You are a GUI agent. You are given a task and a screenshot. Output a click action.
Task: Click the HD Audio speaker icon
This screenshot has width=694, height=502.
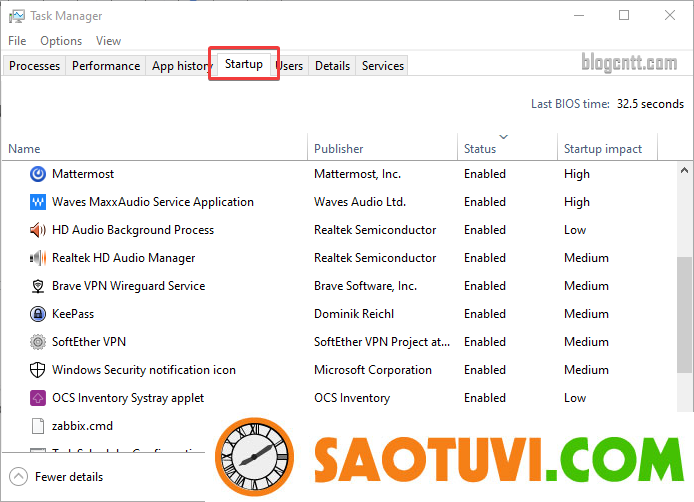[x=38, y=230]
